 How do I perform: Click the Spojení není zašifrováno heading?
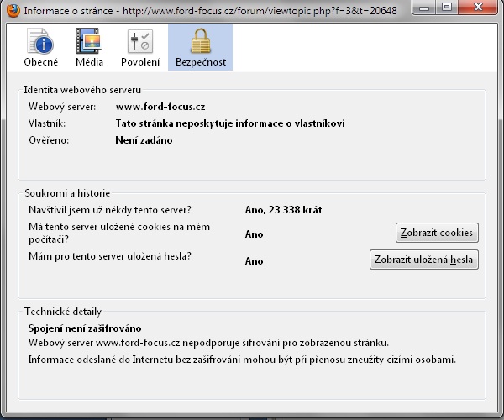click(x=85, y=328)
